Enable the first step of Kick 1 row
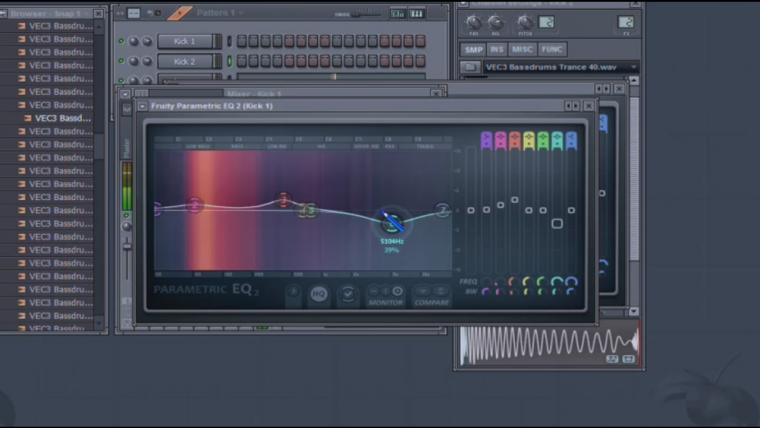 pyautogui.click(x=241, y=41)
